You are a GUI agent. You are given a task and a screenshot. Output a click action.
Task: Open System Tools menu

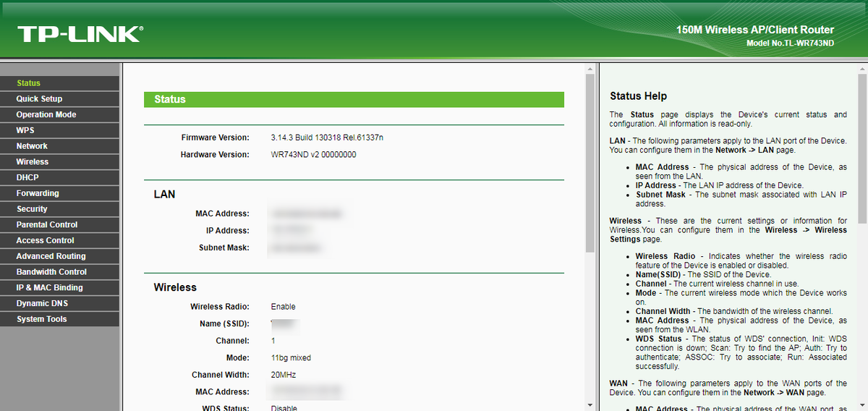[59, 319]
